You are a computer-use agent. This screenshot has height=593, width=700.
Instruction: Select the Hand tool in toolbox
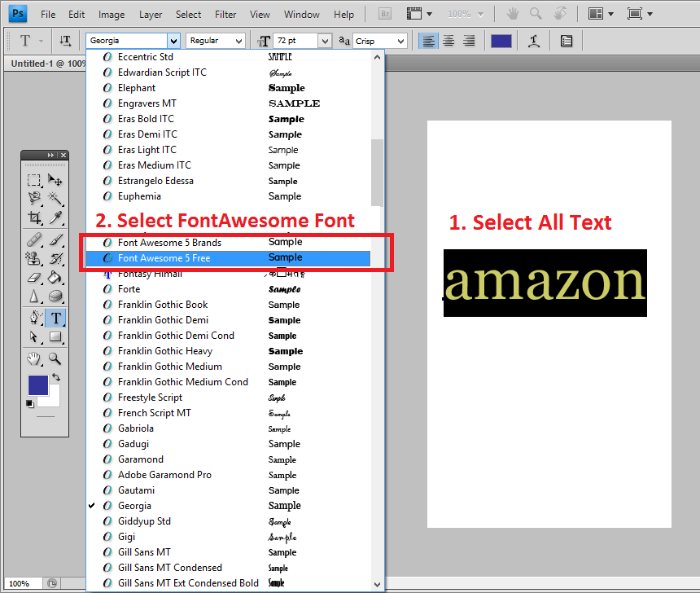coord(34,358)
